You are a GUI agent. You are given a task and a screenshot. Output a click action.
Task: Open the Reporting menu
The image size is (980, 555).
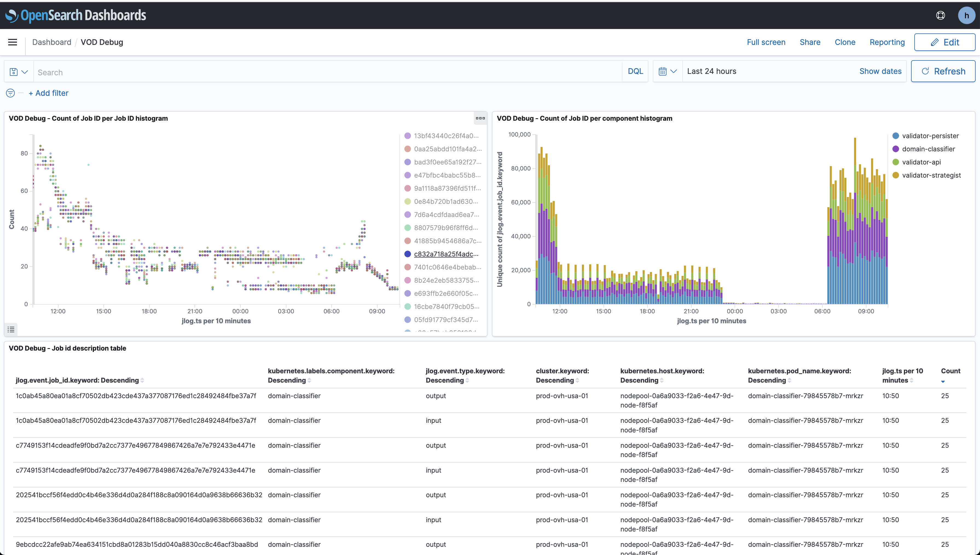(x=887, y=42)
